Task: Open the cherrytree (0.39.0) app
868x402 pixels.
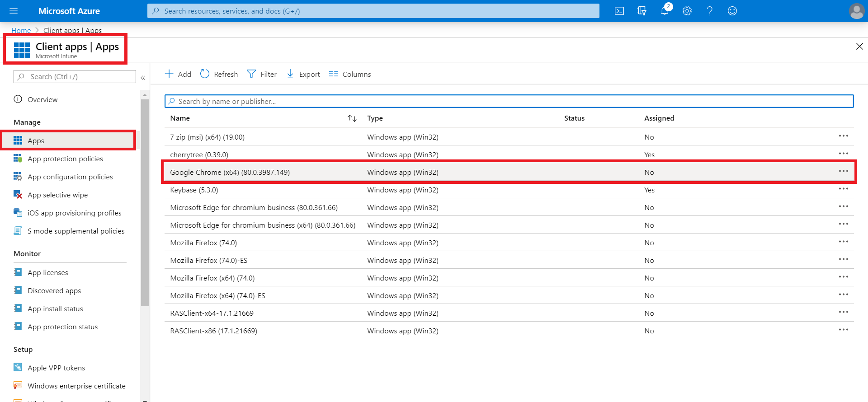Action: point(199,154)
